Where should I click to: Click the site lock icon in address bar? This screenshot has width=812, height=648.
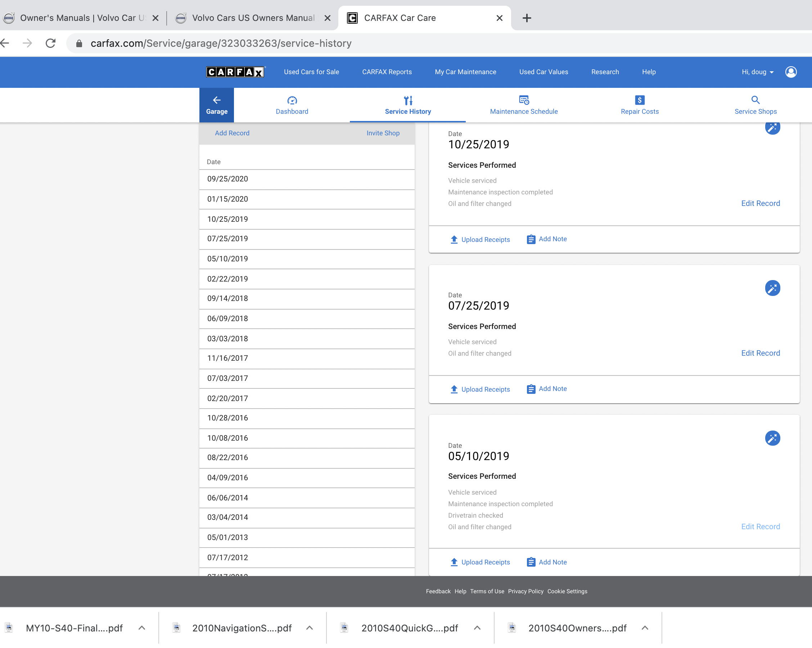click(x=79, y=44)
